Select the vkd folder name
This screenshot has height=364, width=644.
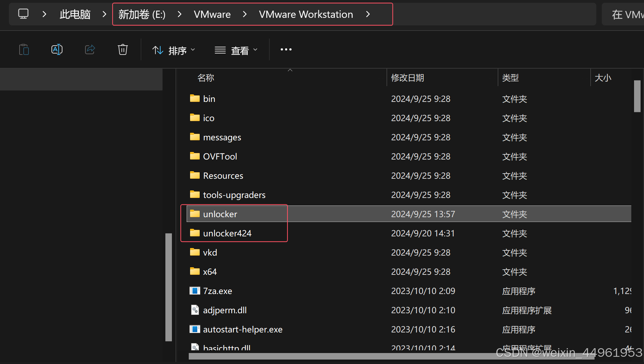coord(210,253)
